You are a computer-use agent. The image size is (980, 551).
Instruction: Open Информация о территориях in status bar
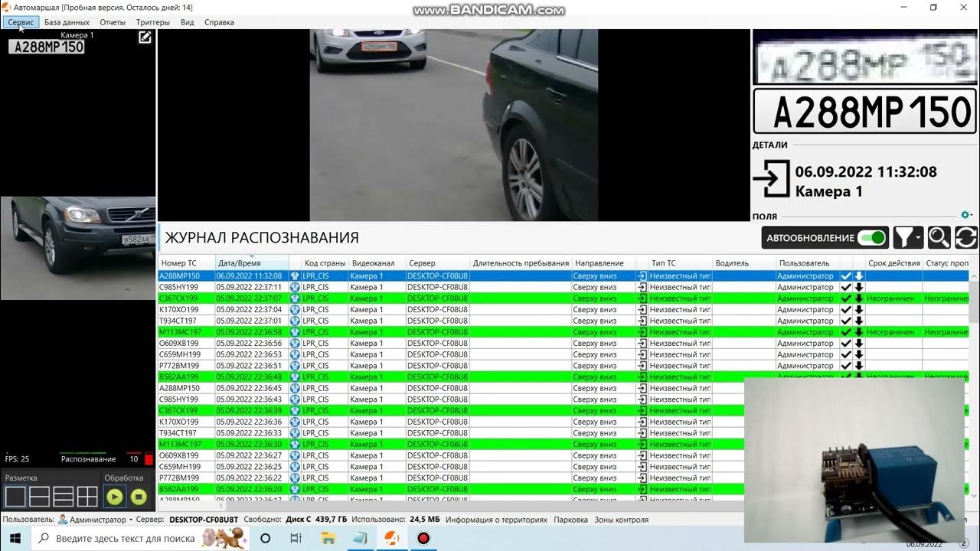[x=497, y=520]
